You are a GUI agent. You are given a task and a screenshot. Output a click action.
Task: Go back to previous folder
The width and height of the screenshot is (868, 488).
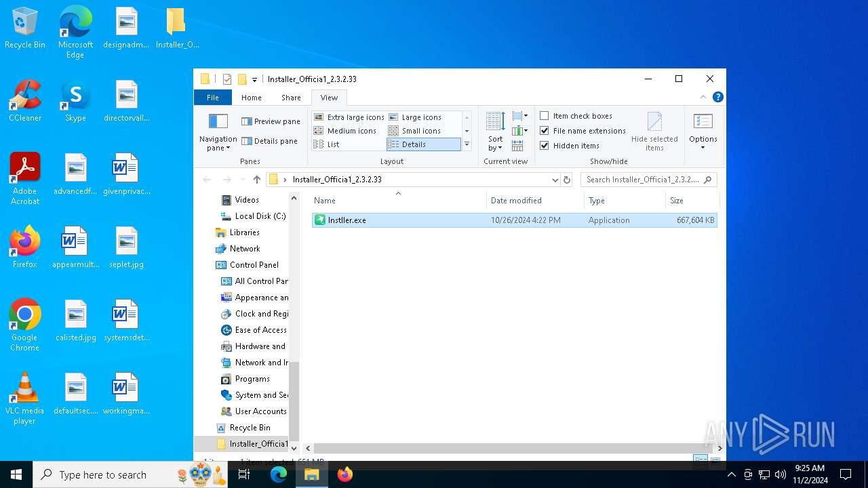(207, 180)
